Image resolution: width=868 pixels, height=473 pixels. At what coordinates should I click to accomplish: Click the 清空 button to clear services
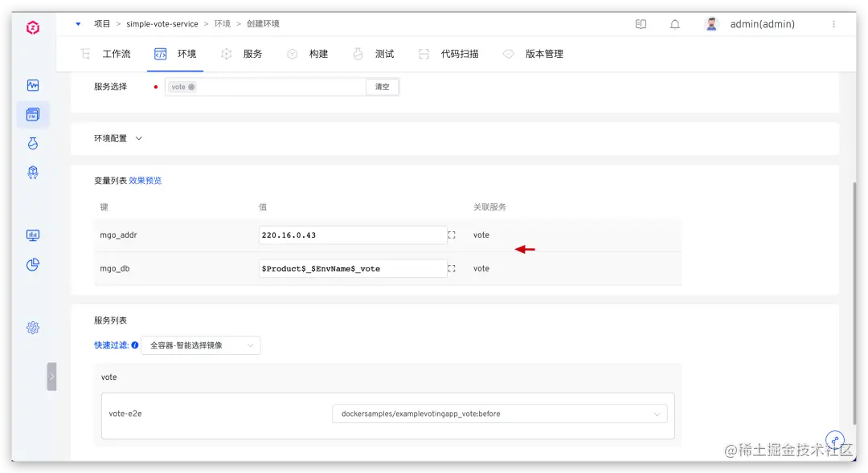[382, 86]
